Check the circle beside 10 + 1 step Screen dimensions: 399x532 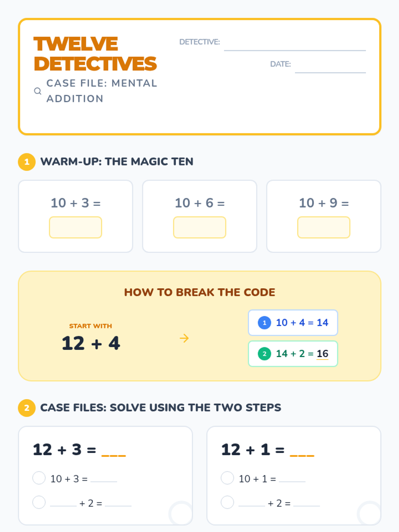(227, 478)
